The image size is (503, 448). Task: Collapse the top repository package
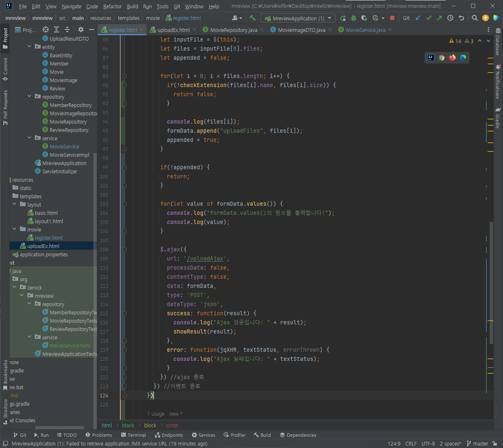coord(29,96)
